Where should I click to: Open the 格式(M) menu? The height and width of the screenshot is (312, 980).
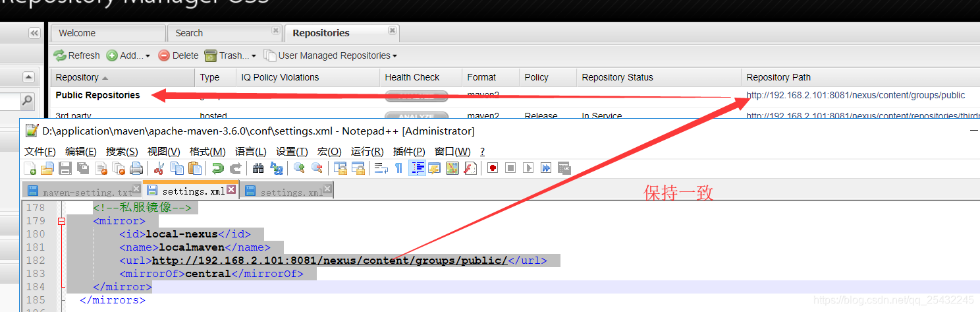(207, 151)
